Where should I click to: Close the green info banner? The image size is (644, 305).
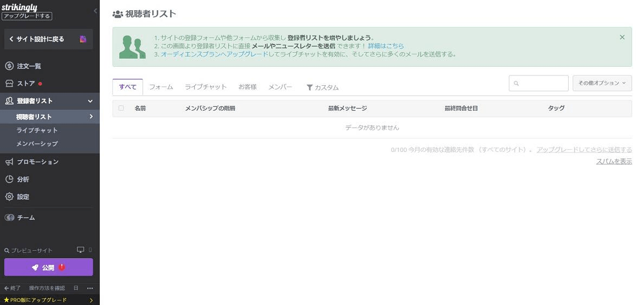coord(622,37)
